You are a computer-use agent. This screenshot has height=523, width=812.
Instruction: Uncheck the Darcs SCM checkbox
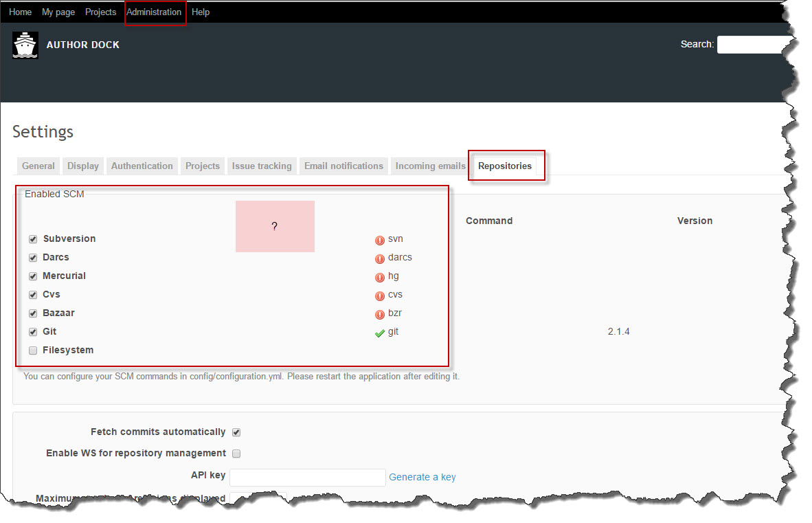coord(33,257)
